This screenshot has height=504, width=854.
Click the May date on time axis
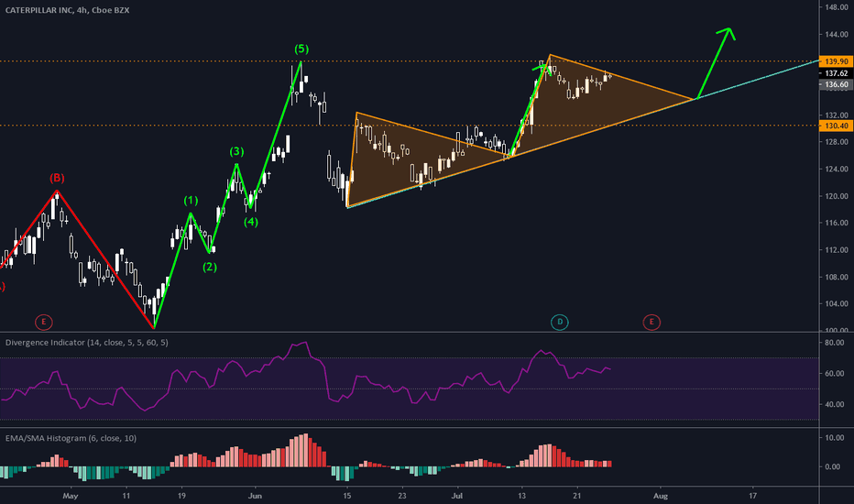click(x=71, y=496)
